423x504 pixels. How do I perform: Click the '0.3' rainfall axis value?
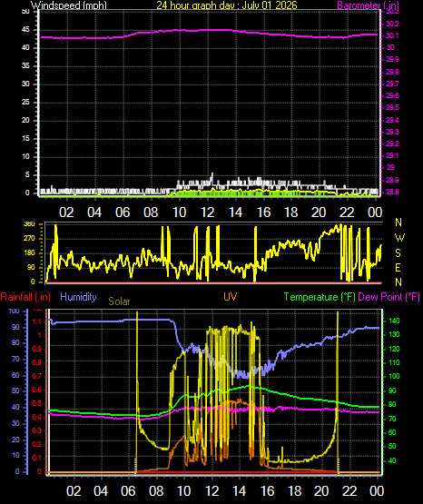click(37, 430)
